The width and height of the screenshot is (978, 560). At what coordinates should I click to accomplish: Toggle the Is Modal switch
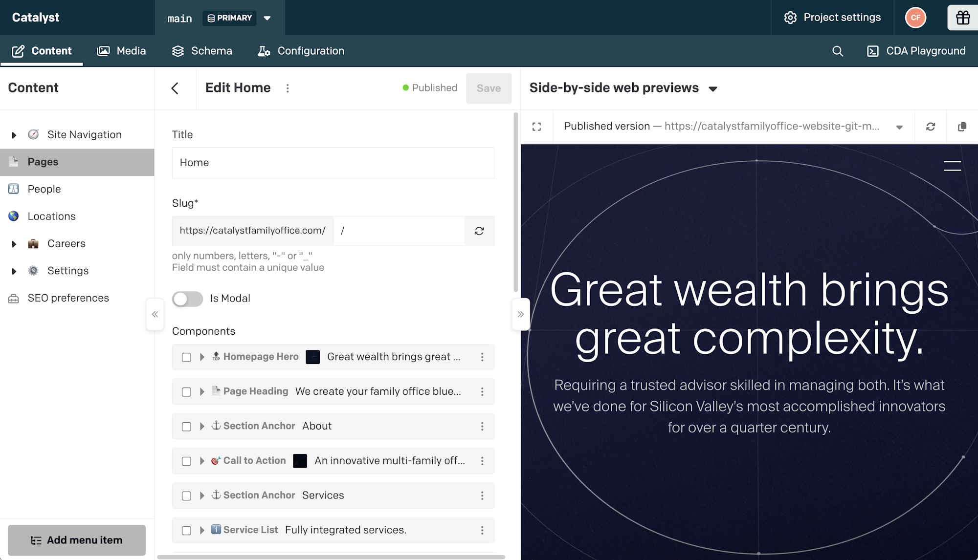[x=187, y=299]
